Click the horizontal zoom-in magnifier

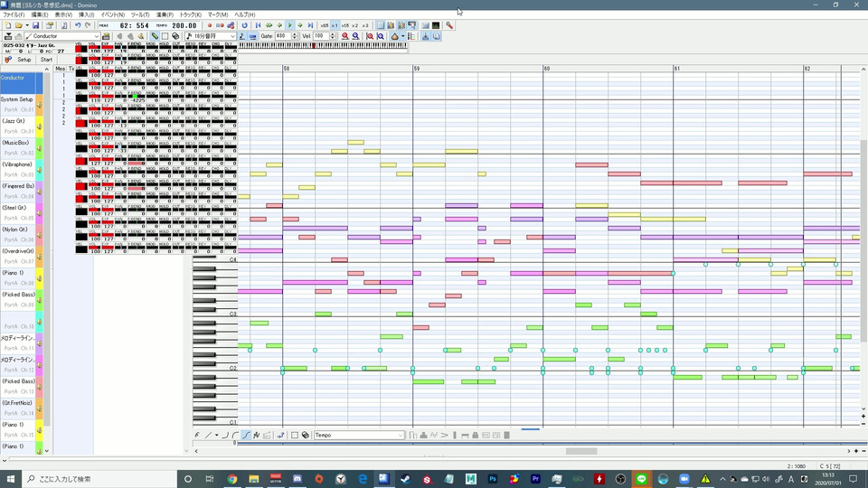344,36
